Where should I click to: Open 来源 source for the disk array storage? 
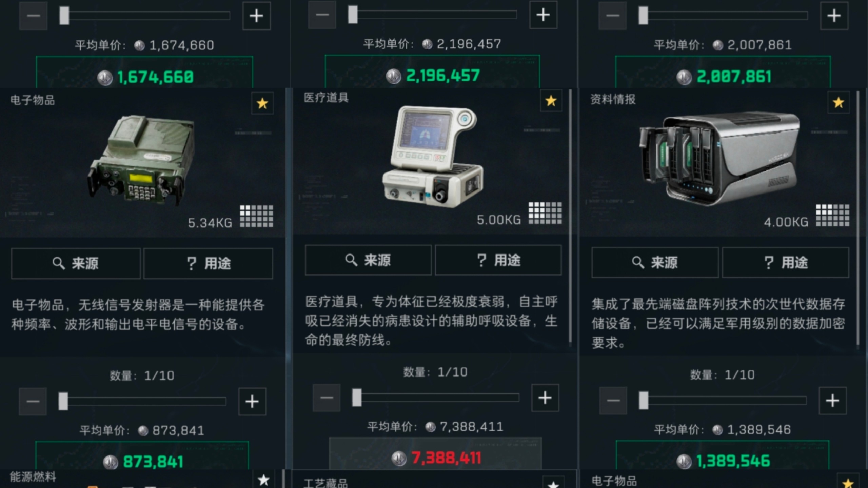click(x=655, y=263)
